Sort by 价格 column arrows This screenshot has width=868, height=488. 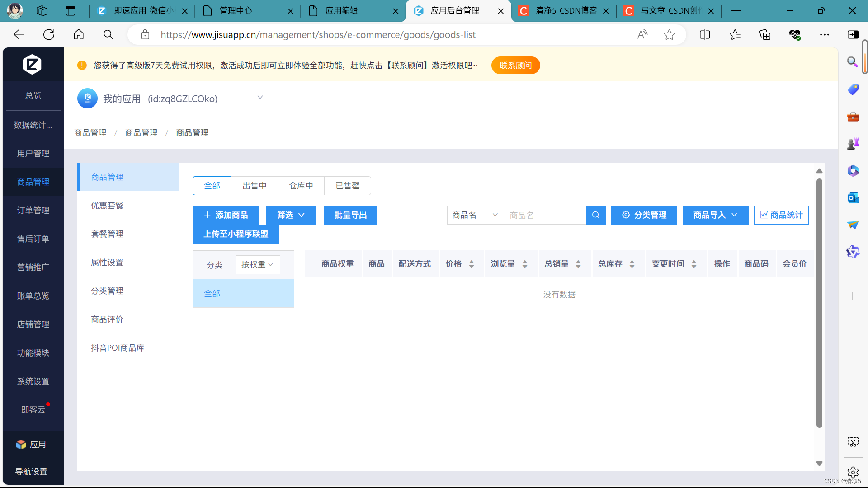click(471, 264)
